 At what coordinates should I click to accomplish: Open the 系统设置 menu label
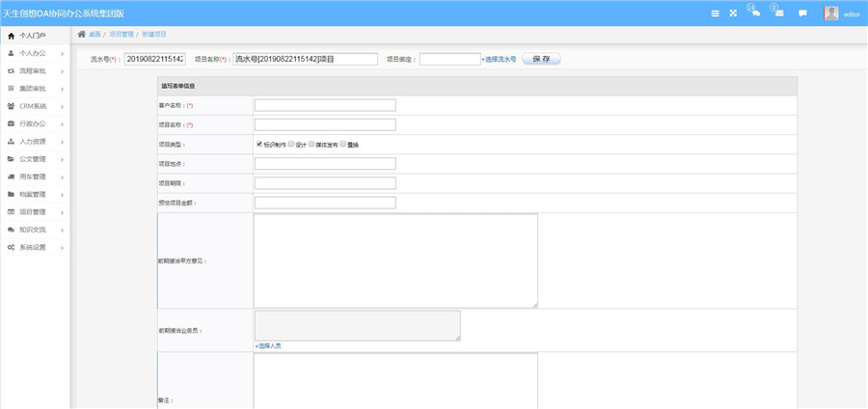[33, 247]
